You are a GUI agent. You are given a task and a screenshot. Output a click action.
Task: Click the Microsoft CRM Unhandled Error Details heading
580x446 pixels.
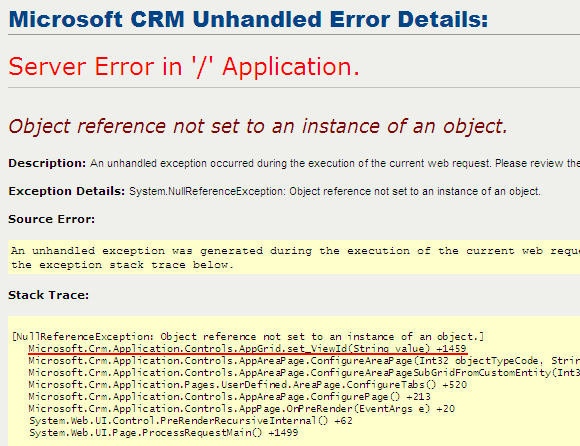tap(248, 19)
